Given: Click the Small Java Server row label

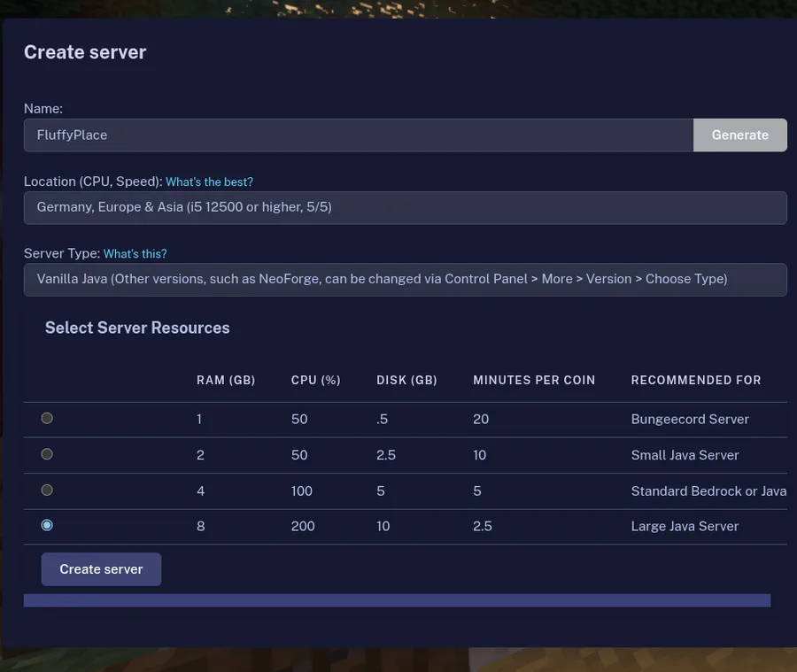Looking at the screenshot, I should tap(685, 455).
